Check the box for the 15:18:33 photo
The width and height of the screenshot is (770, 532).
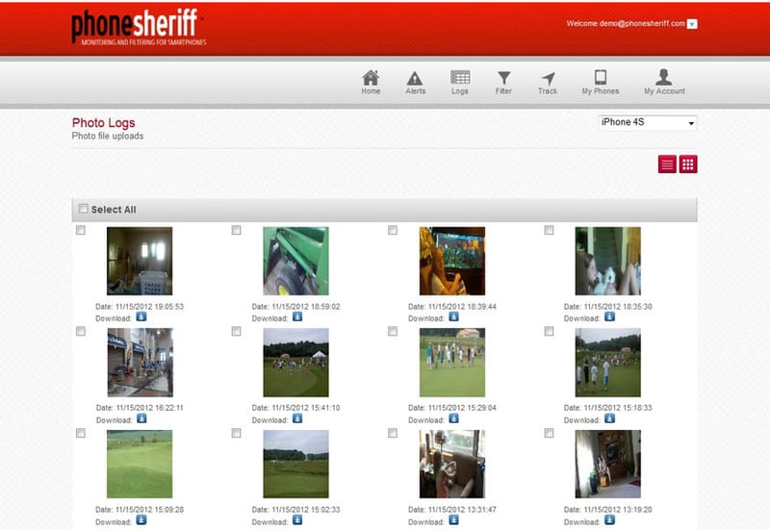(549, 332)
